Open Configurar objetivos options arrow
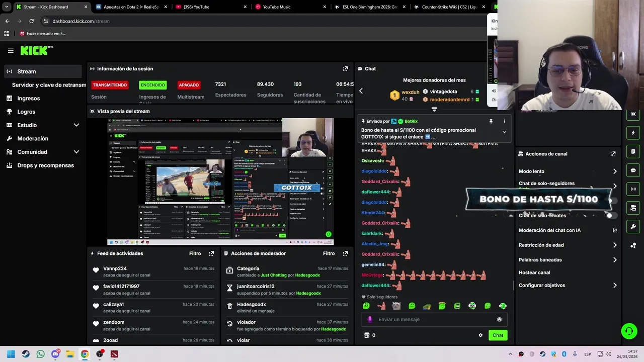 pyautogui.click(x=615, y=286)
